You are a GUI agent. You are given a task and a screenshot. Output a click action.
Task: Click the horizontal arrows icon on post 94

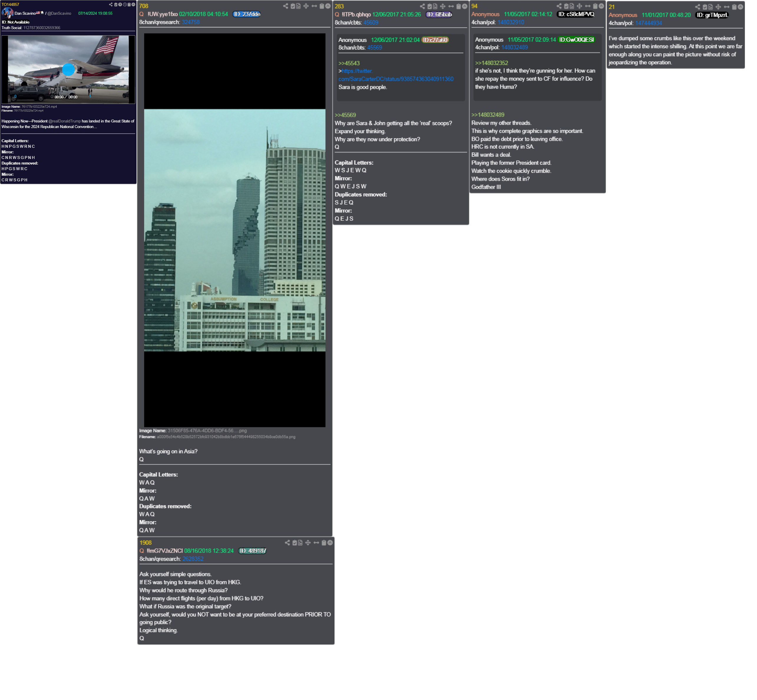pyautogui.click(x=588, y=6)
